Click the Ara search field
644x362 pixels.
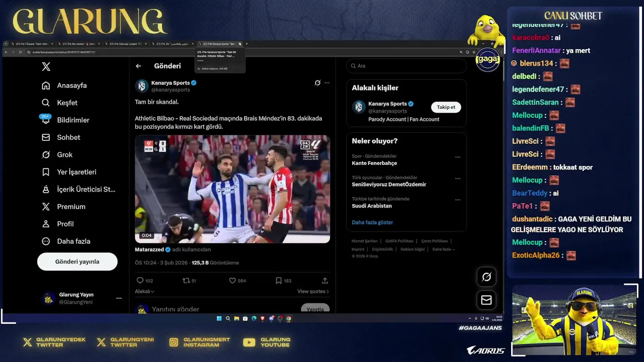click(407, 66)
